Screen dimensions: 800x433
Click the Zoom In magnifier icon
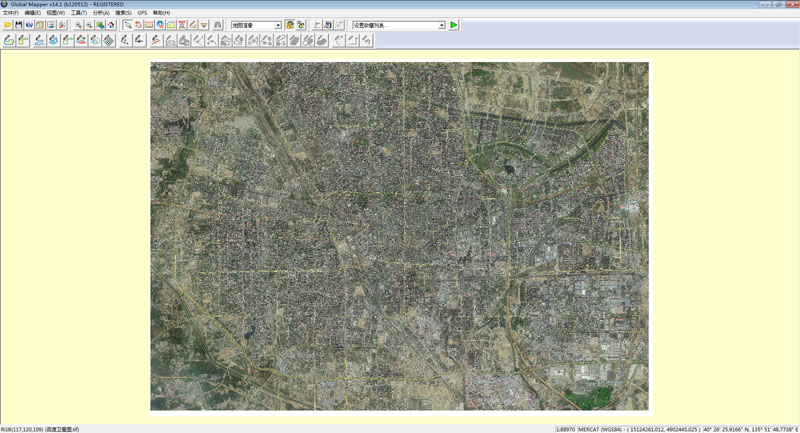tap(78, 25)
